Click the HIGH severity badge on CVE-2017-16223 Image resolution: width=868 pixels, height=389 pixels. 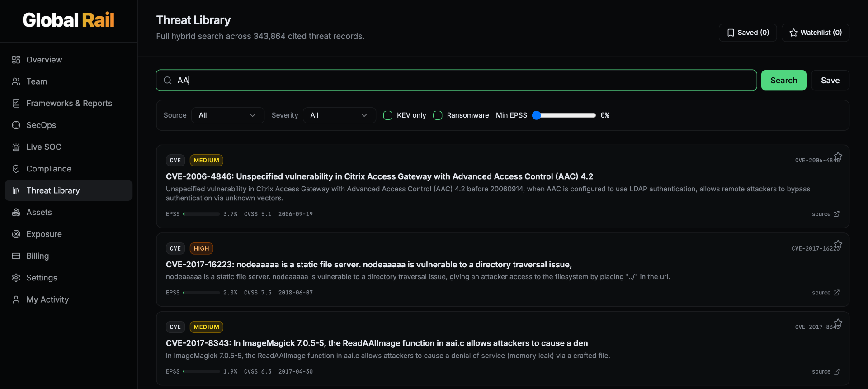201,248
